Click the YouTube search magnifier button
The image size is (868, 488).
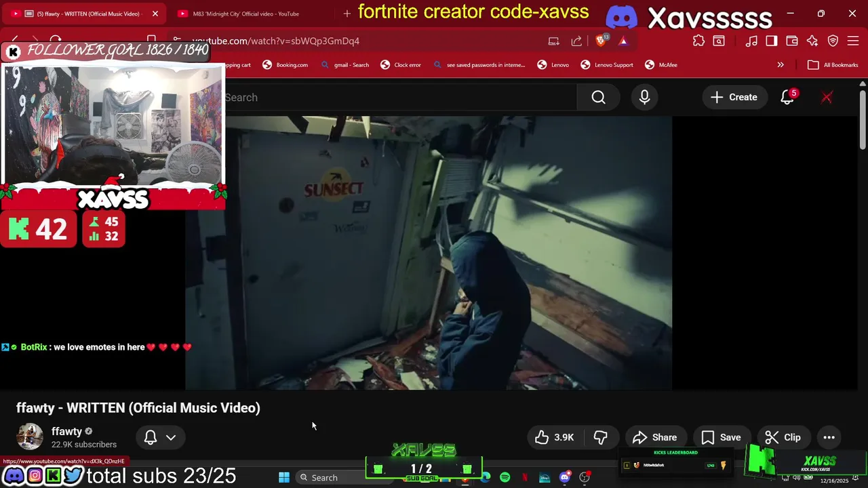click(598, 98)
